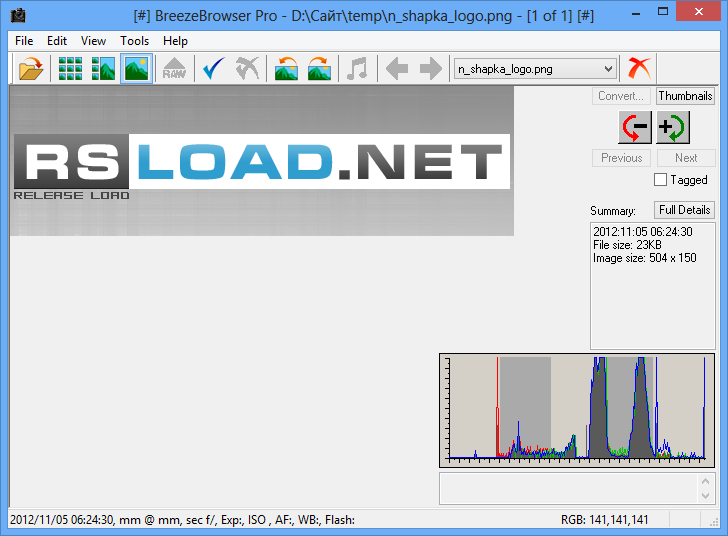Tag image with blue checkmark icon
728x536 pixels.
[x=214, y=69]
